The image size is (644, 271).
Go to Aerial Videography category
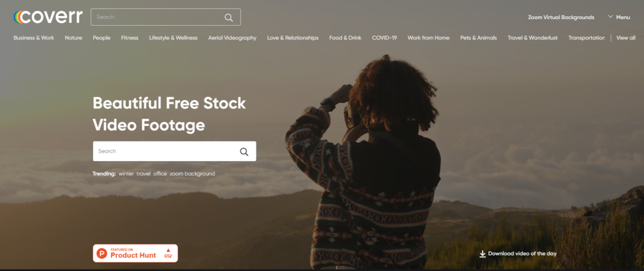(232, 38)
